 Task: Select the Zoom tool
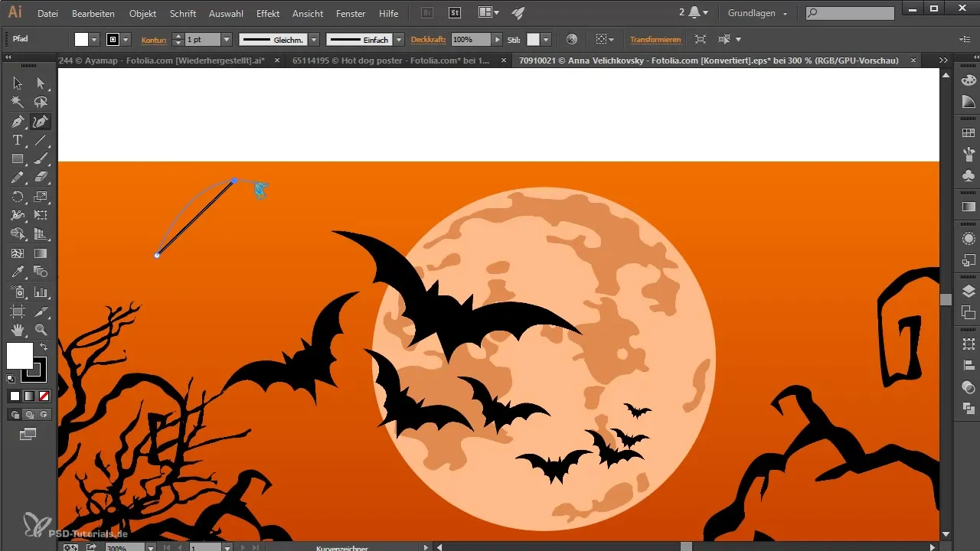point(41,330)
